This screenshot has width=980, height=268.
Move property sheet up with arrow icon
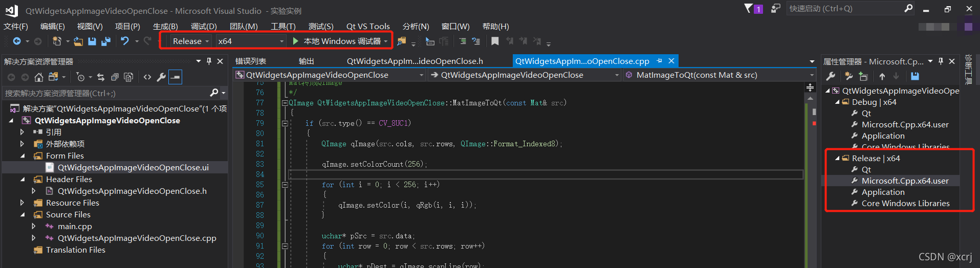click(882, 76)
